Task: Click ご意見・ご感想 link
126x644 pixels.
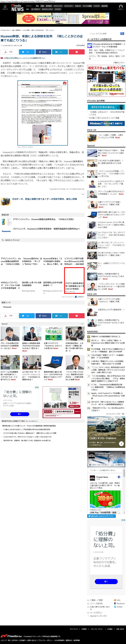Action: [x=96, y=600]
